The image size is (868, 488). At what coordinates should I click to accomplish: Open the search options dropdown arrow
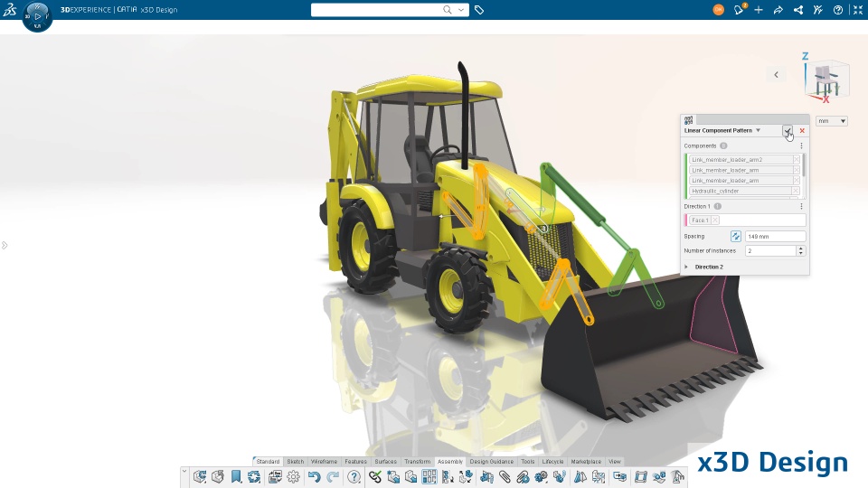[460, 10]
